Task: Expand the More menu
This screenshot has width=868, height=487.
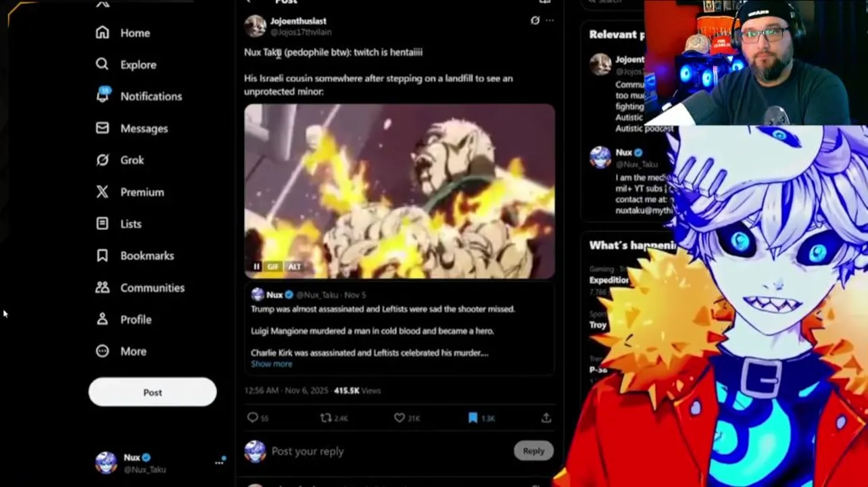Action: 122,351
